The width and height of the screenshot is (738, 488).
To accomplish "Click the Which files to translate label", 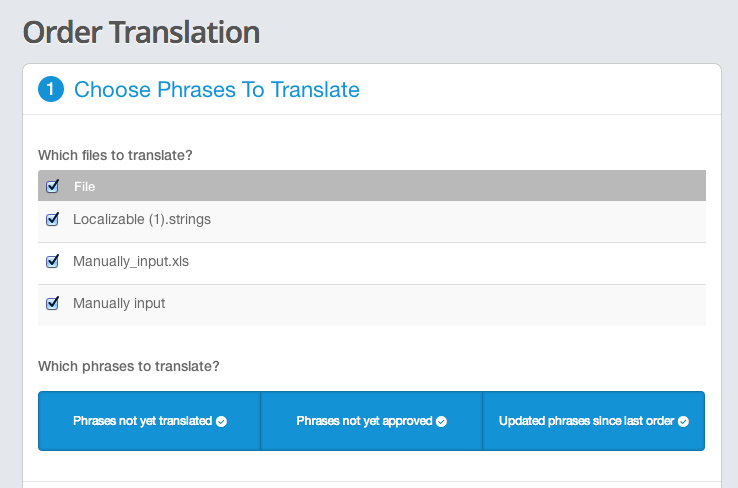I will click(115, 155).
